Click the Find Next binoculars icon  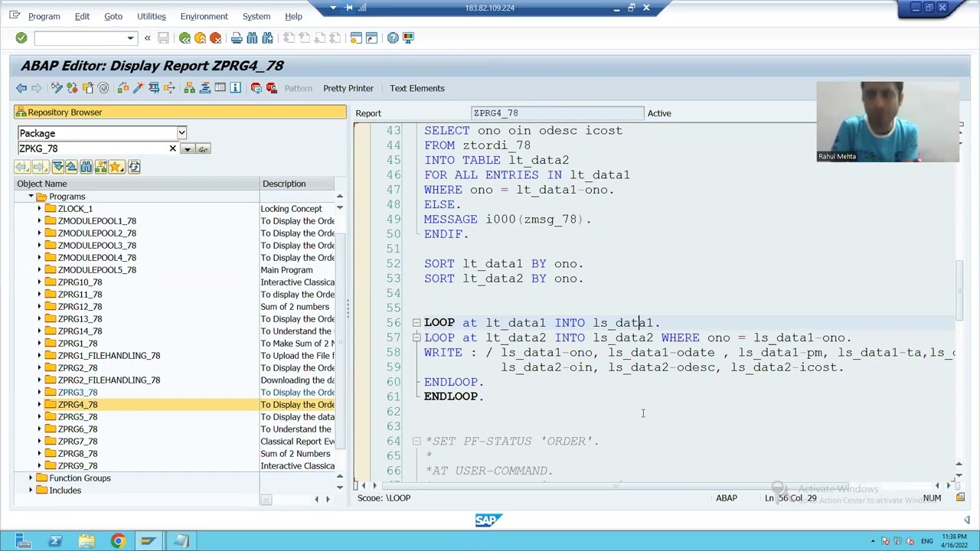coord(267,37)
